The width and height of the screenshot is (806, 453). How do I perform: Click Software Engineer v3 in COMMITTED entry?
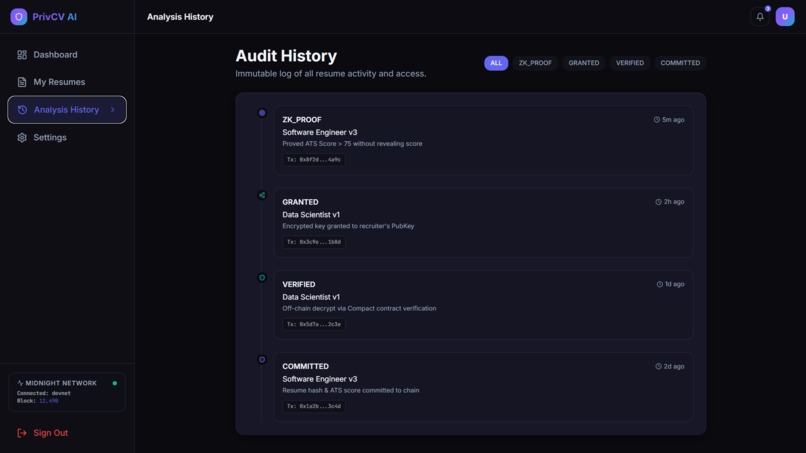point(320,379)
